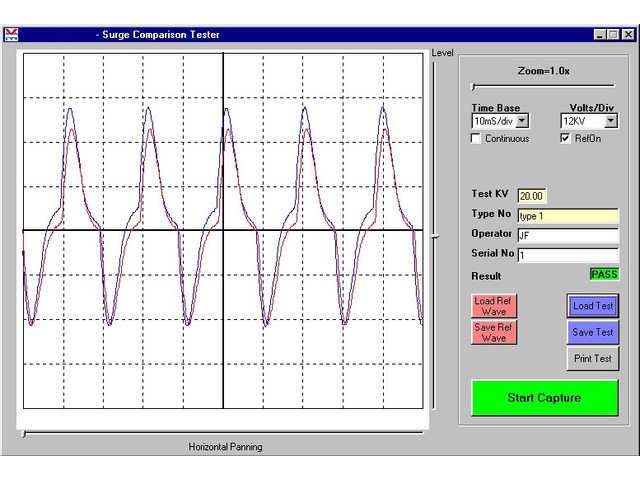Image resolution: width=640 pixels, height=480 pixels.
Task: Open the Time Base dropdown
Action: click(522, 121)
